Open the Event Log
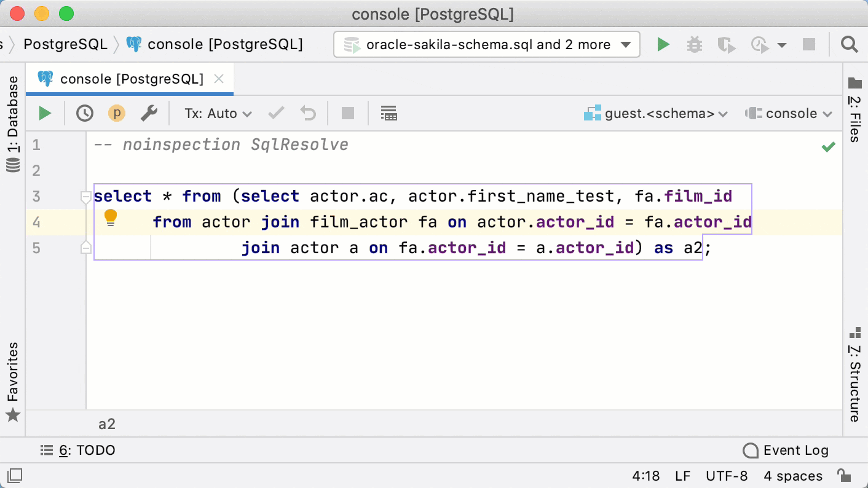The width and height of the screenshot is (868, 488). pos(786,451)
